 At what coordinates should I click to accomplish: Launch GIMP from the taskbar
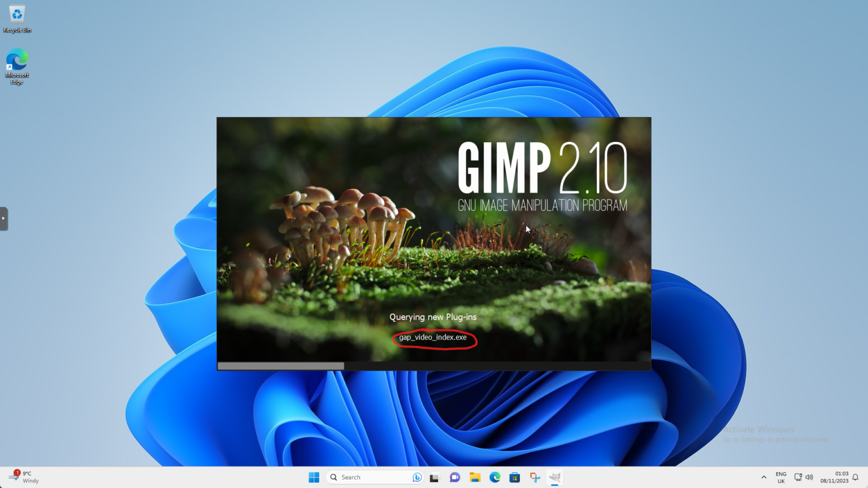point(554,477)
